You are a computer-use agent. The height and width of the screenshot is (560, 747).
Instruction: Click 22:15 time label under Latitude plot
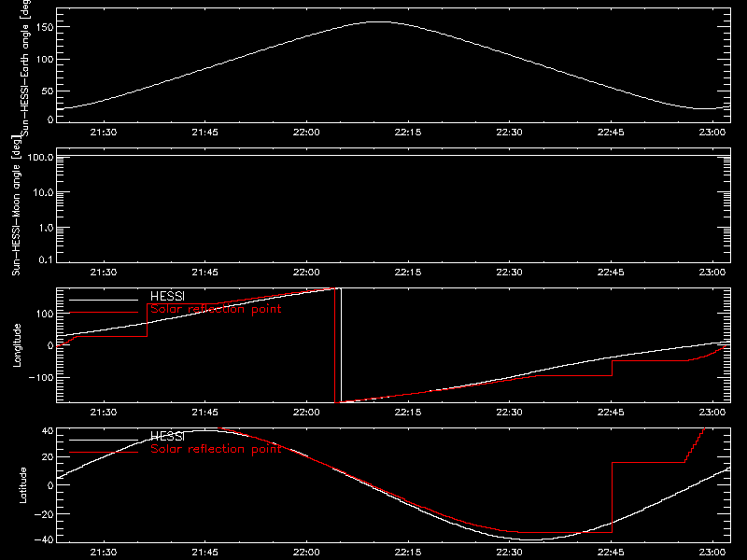[408, 552]
